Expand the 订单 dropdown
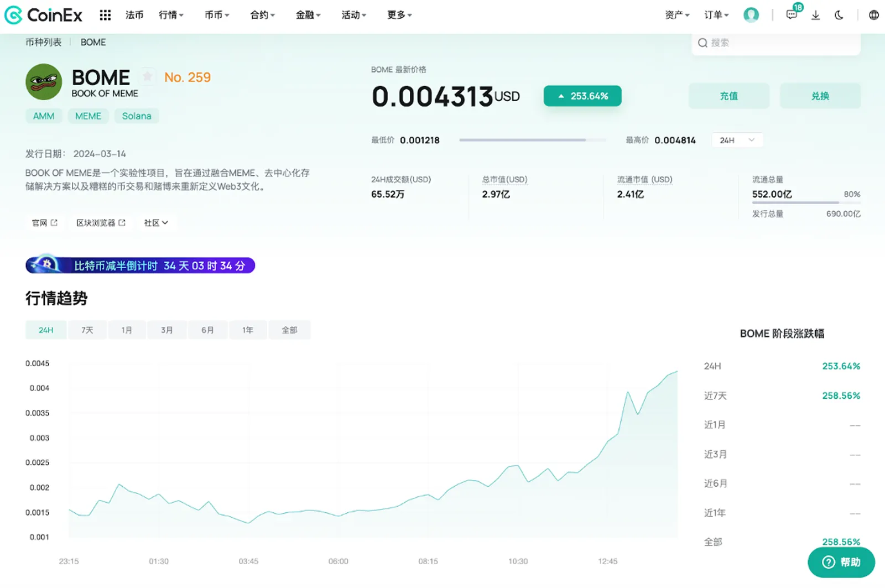885x588 pixels. pyautogui.click(x=716, y=15)
